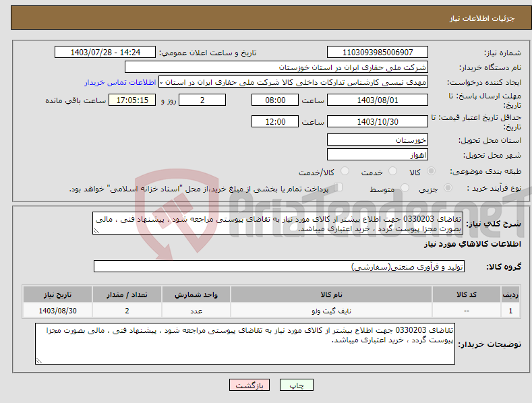Click the واحد شمارش column header
This screenshot has width=532, height=403.
coord(196,294)
